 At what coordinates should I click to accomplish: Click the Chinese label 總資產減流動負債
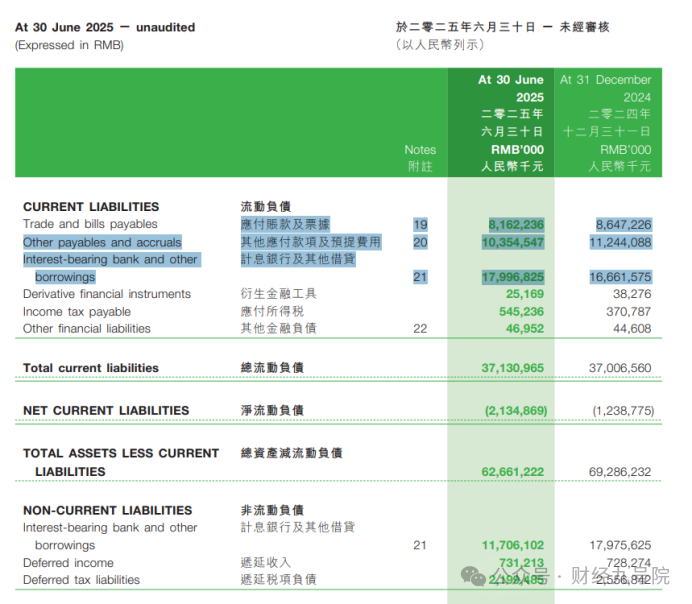[291, 453]
